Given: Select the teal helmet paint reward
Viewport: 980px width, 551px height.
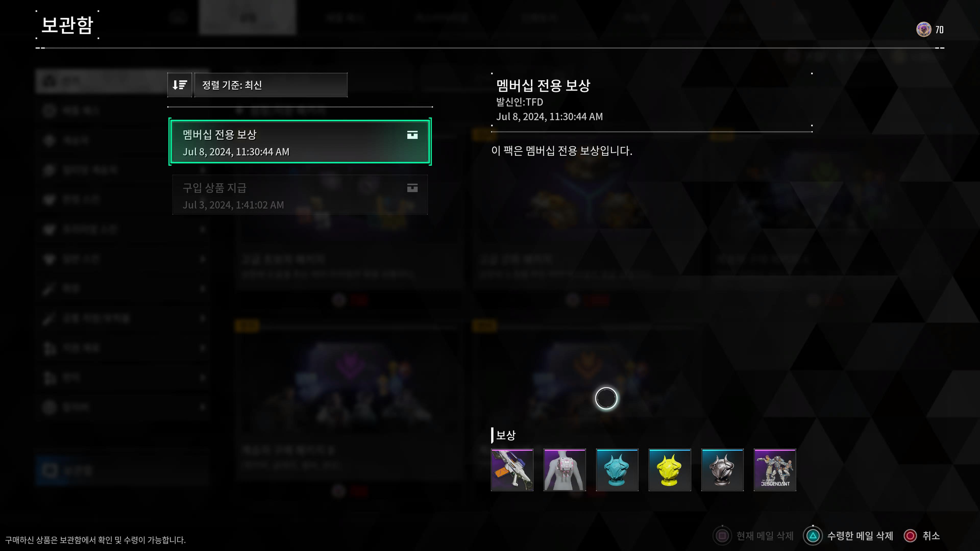Looking at the screenshot, I should point(617,470).
